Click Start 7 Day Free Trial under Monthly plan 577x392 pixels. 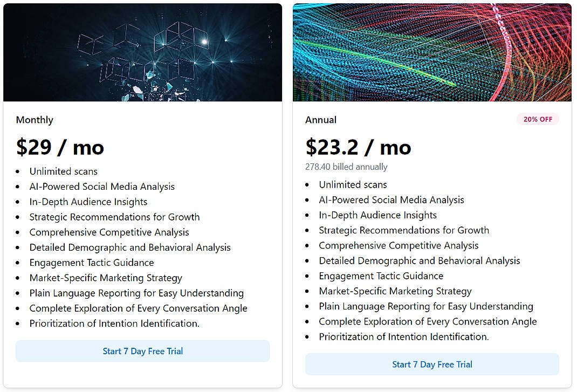(142, 350)
